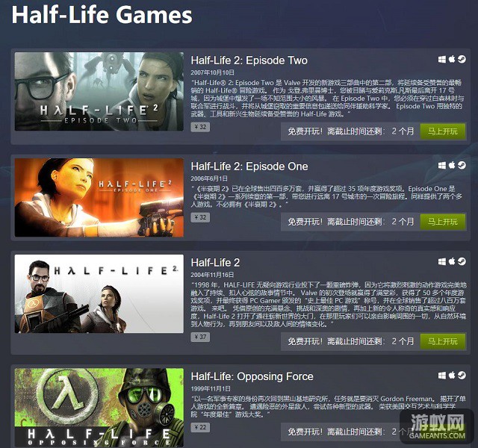Screen dimensions: 478x448
Task: Select the orange Episode One cover image
Action: [99, 197]
